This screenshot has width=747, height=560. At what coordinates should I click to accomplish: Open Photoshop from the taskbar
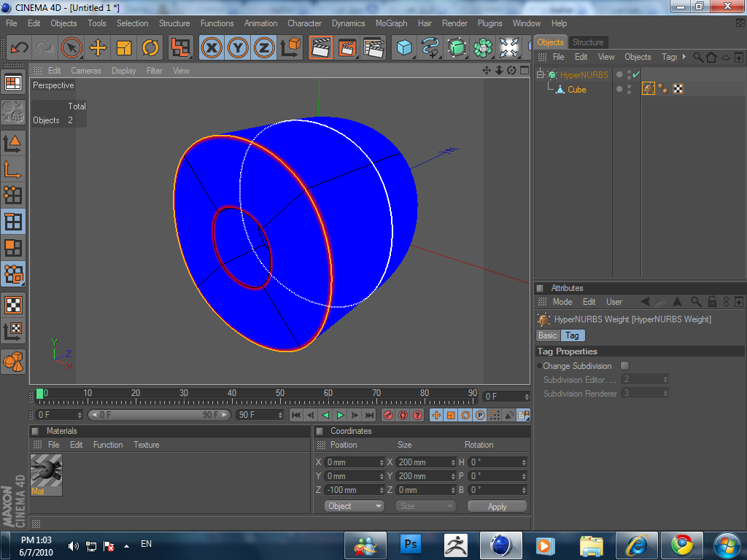point(411,544)
